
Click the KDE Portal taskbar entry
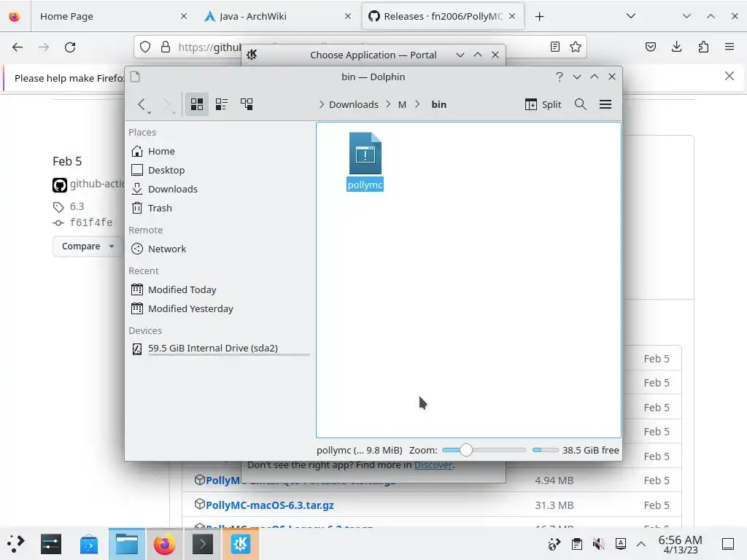pos(241,544)
